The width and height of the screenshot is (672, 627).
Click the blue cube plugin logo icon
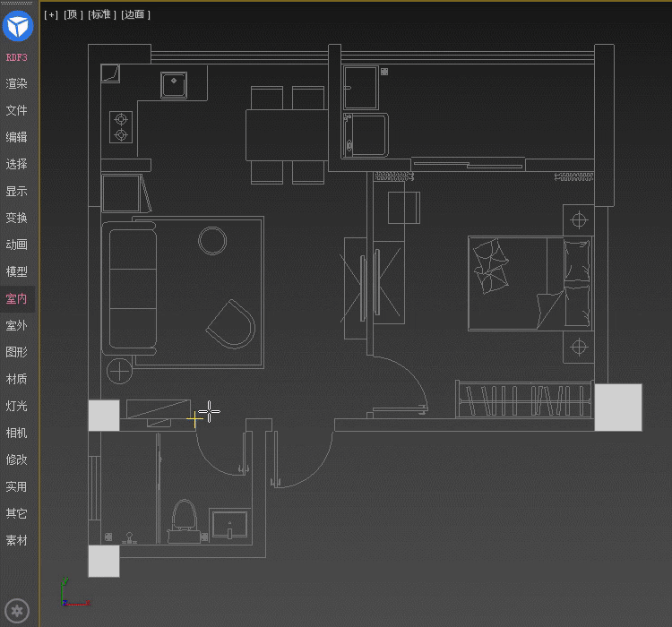[18, 26]
